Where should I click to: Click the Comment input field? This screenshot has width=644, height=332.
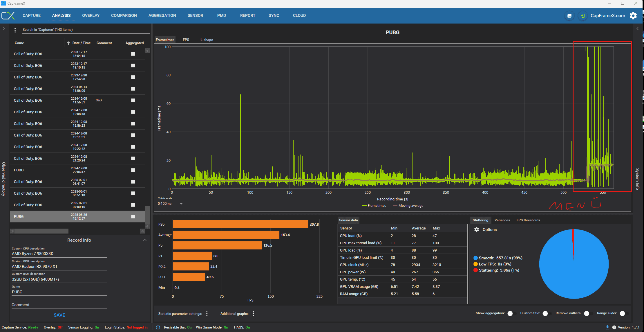click(59, 305)
